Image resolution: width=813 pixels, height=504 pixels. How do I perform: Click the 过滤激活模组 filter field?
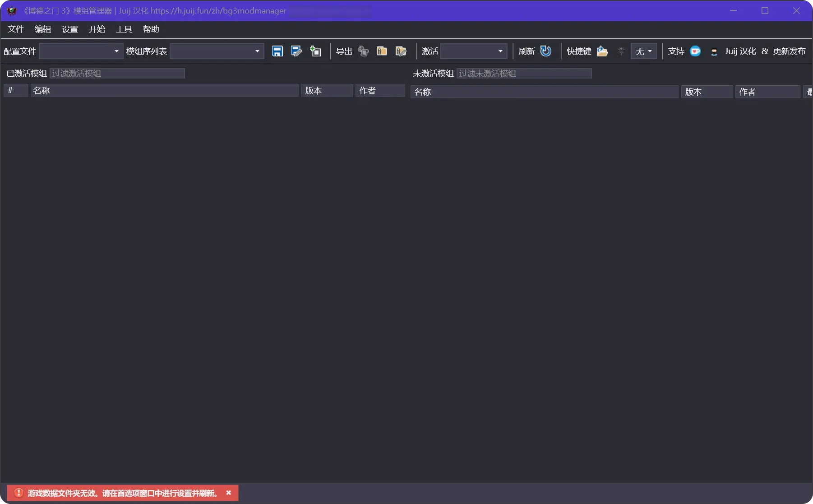pyautogui.click(x=117, y=73)
